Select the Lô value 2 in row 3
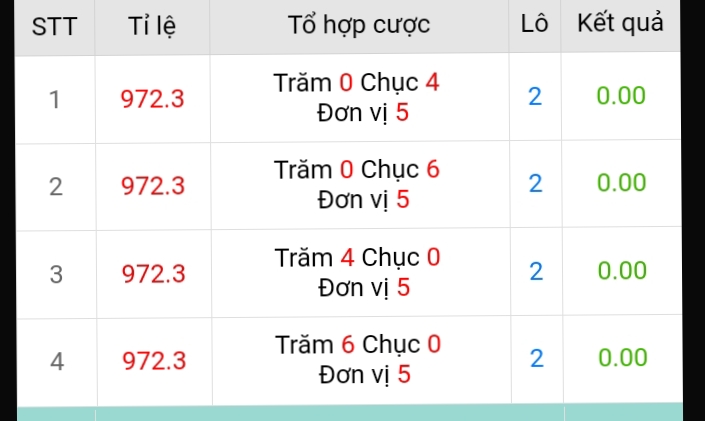This screenshot has height=421, width=705. coord(536,271)
